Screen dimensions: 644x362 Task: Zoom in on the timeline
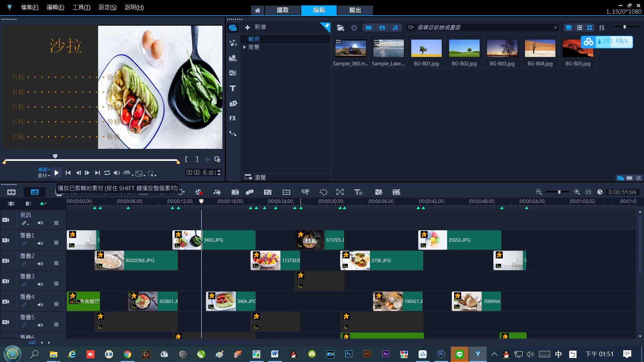tap(577, 192)
